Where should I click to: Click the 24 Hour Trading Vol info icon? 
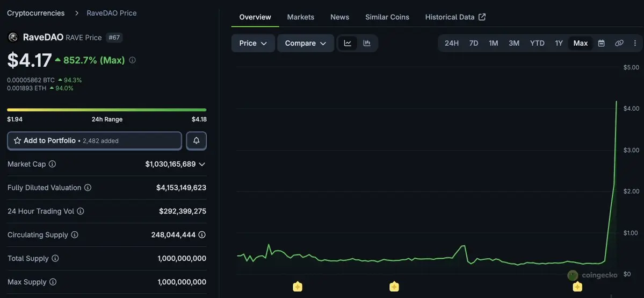point(81,211)
